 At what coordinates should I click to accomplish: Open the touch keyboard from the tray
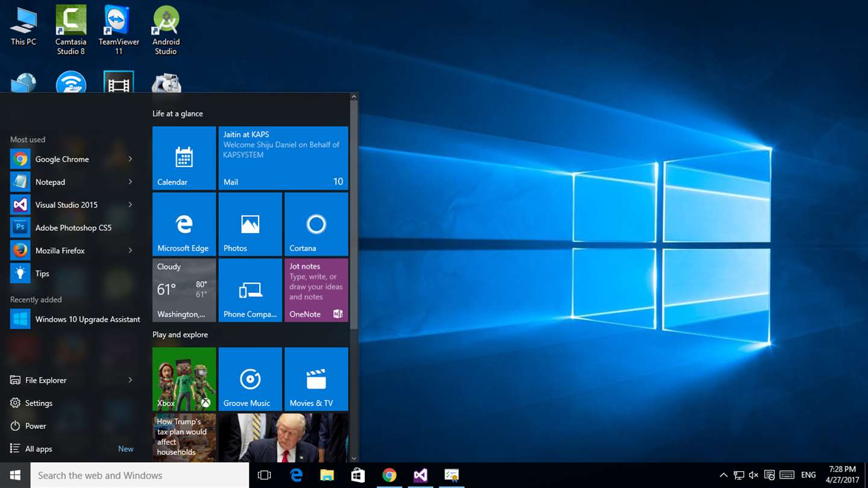(x=787, y=475)
